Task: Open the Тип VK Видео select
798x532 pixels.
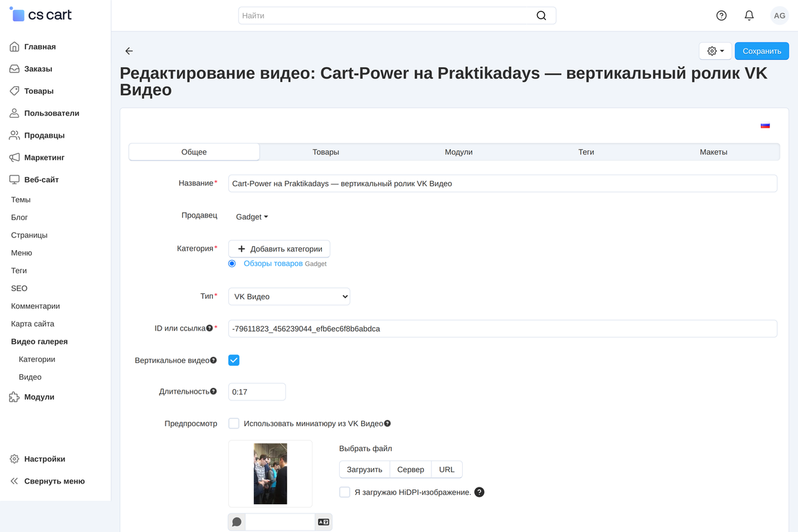Action: click(289, 297)
